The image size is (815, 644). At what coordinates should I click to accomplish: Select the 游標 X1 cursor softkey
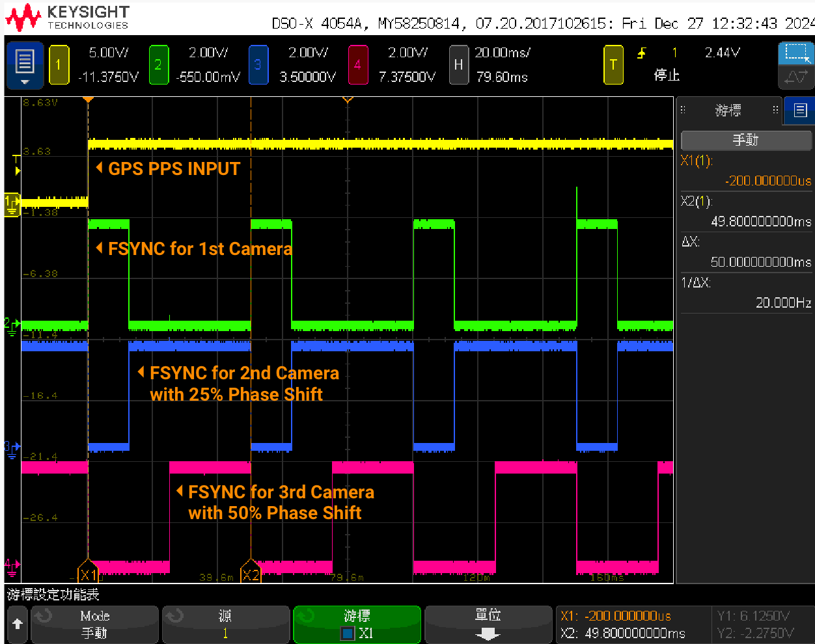(x=357, y=624)
